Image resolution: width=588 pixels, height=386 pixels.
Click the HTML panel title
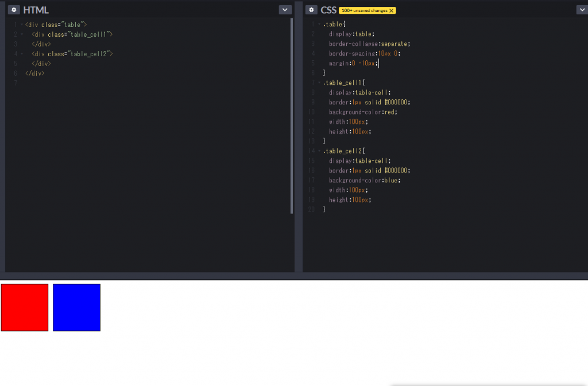(x=36, y=10)
